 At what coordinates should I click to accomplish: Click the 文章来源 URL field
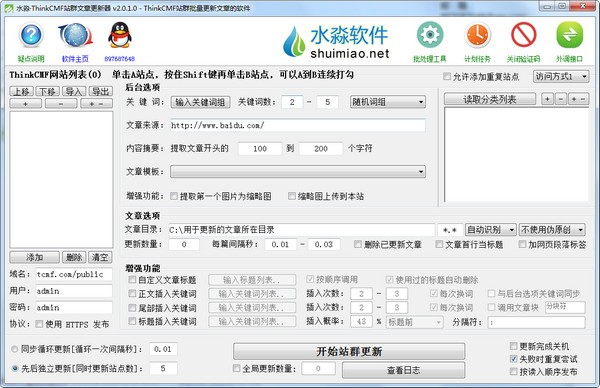298,126
